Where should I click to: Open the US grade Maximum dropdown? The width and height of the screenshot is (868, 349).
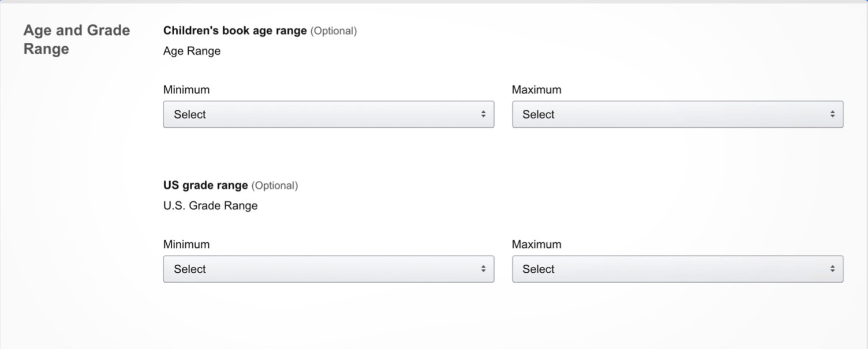click(677, 269)
